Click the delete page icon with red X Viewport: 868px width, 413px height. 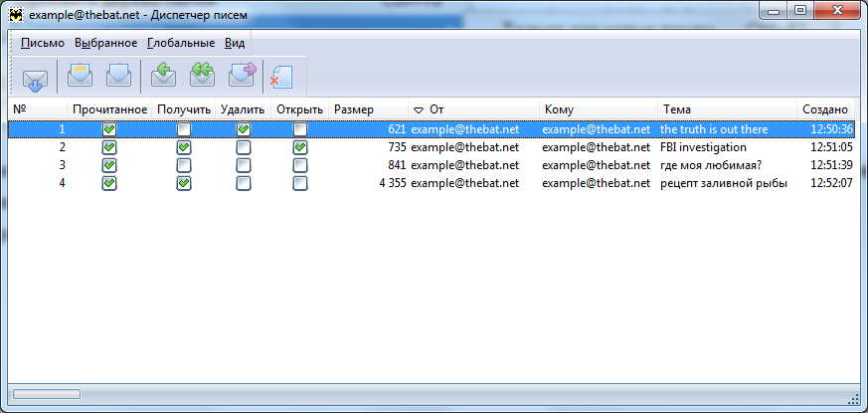(x=280, y=79)
